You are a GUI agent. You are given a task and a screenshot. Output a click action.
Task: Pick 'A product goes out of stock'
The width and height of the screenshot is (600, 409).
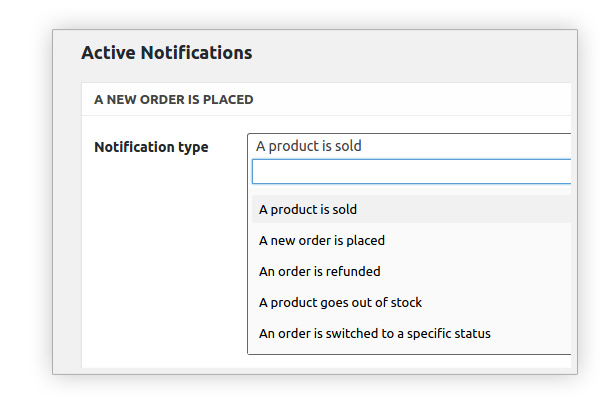[411, 302]
